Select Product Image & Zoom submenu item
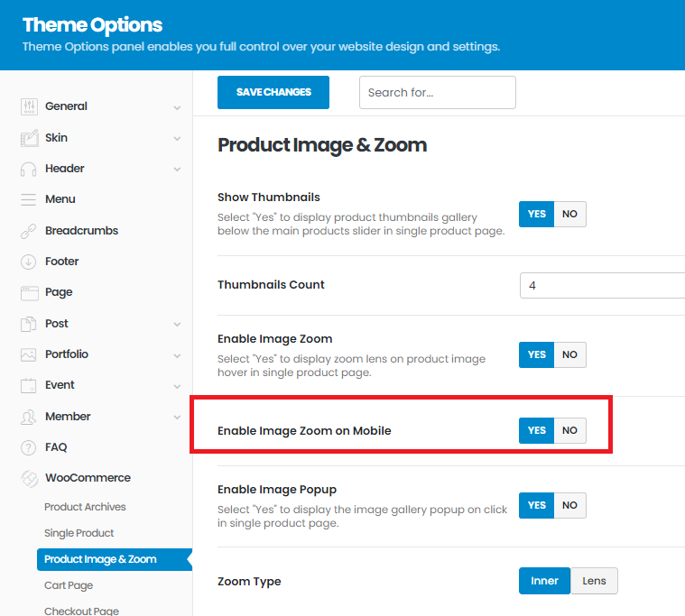 pos(115,559)
